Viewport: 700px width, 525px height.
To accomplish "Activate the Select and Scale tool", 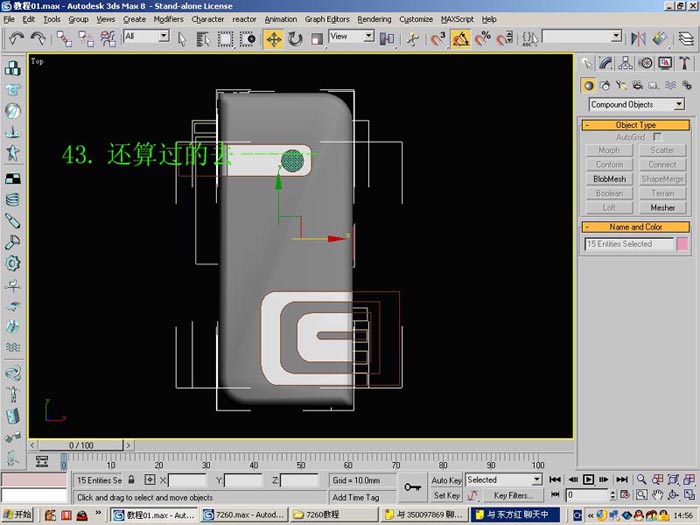I will [x=317, y=39].
